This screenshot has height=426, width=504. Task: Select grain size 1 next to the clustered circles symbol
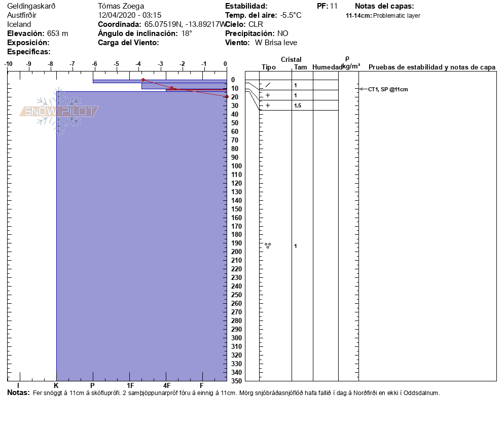(x=296, y=246)
